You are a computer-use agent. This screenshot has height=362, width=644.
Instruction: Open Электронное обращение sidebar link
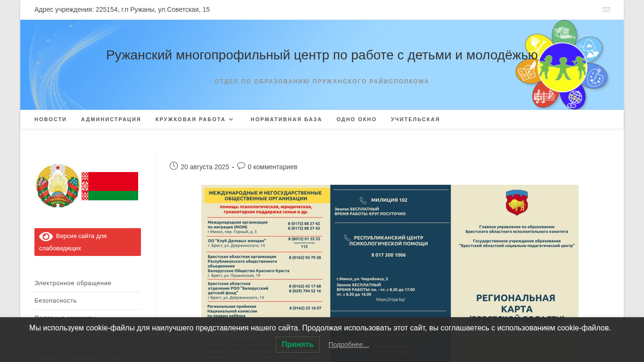click(73, 283)
